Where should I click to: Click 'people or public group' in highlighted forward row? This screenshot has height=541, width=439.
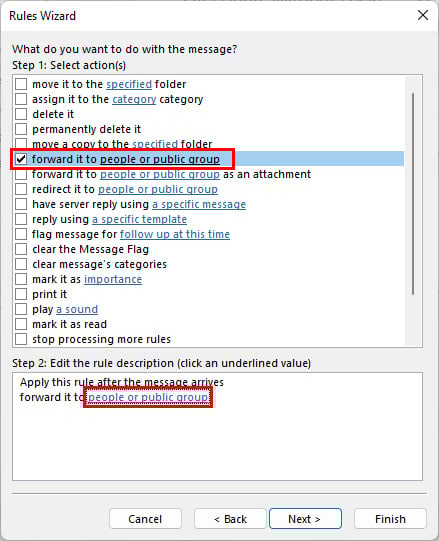tap(160, 159)
